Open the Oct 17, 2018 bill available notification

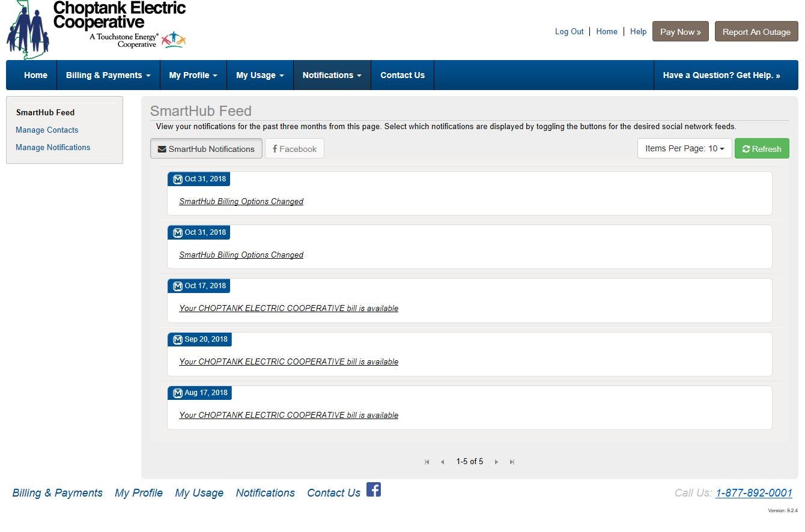pyautogui.click(x=288, y=308)
